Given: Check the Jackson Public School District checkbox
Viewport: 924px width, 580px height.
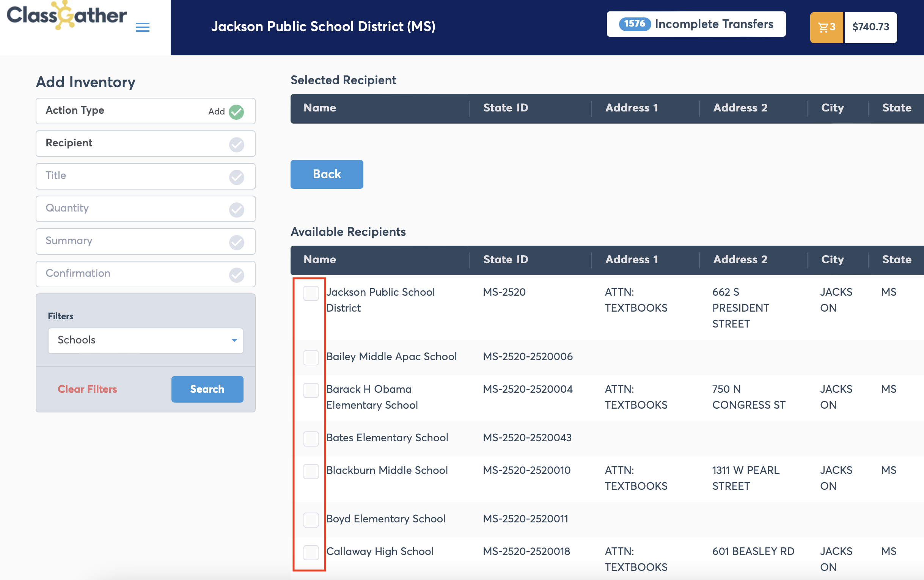Looking at the screenshot, I should 311,293.
